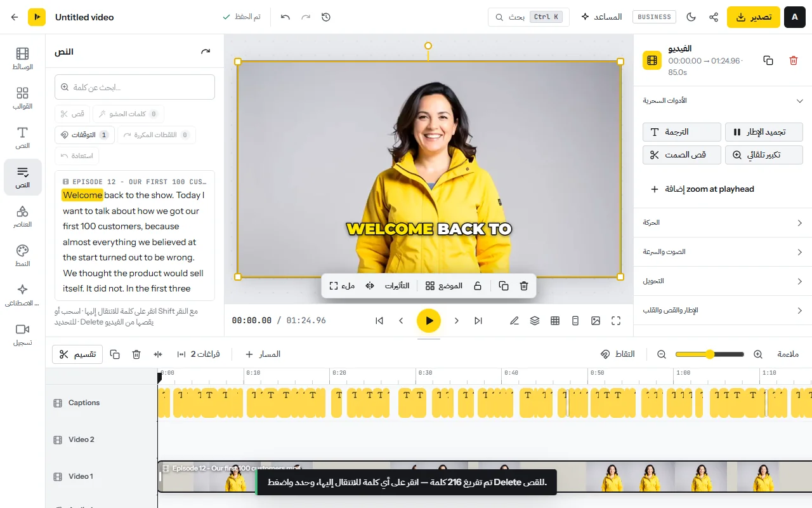The height and width of the screenshot is (508, 812).
Task: Click the تجميد الإطار freeze frame button
Action: (x=764, y=132)
